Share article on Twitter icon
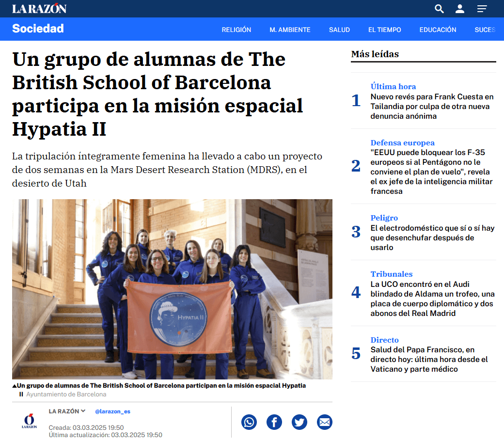Screen dimensions: 504x441 click(299, 422)
